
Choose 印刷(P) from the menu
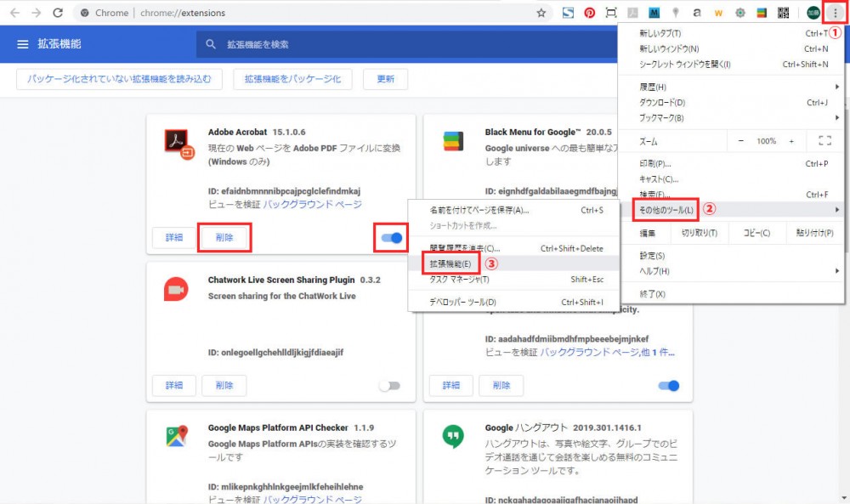731,164
